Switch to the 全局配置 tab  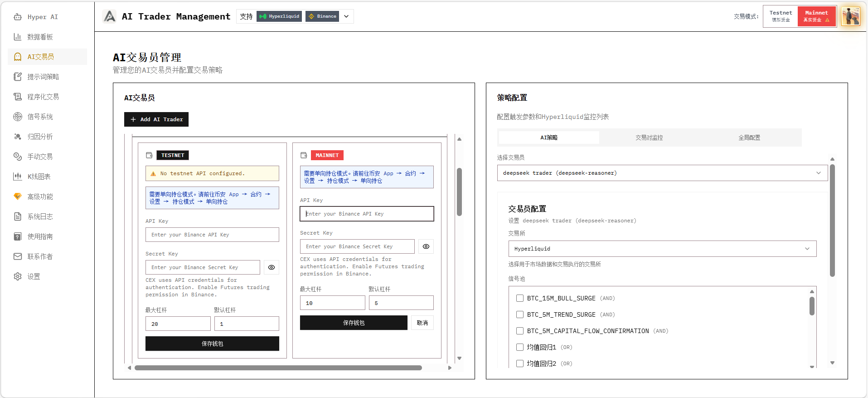[x=749, y=138]
